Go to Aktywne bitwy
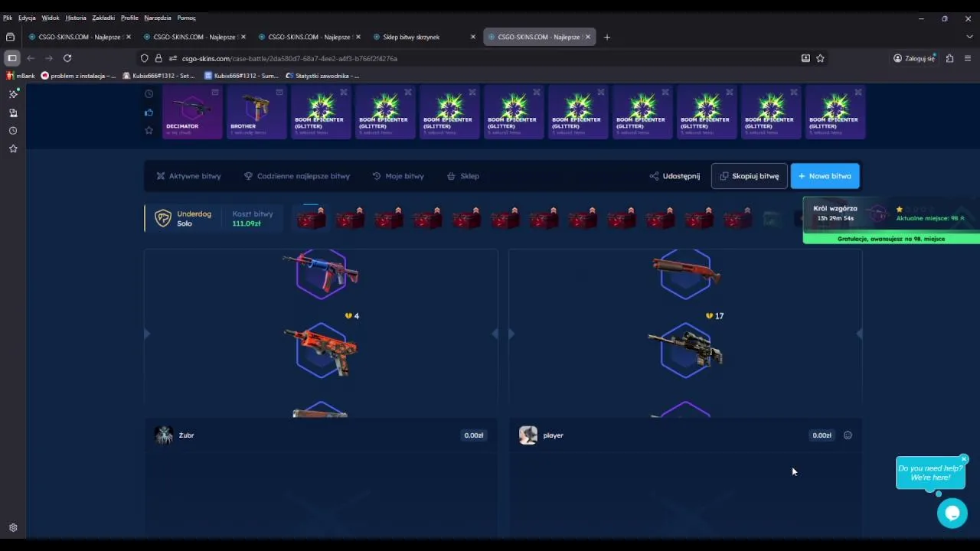Screen dimensions: 980x551 coord(188,176)
